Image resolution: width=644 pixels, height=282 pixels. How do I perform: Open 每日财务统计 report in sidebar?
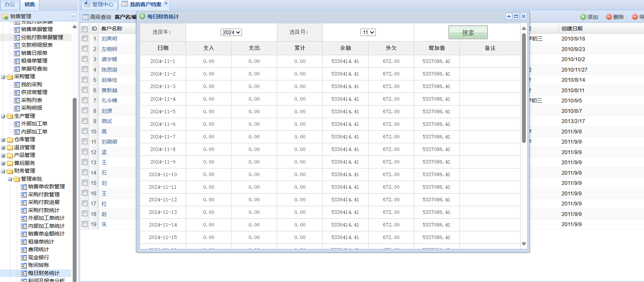click(x=43, y=273)
